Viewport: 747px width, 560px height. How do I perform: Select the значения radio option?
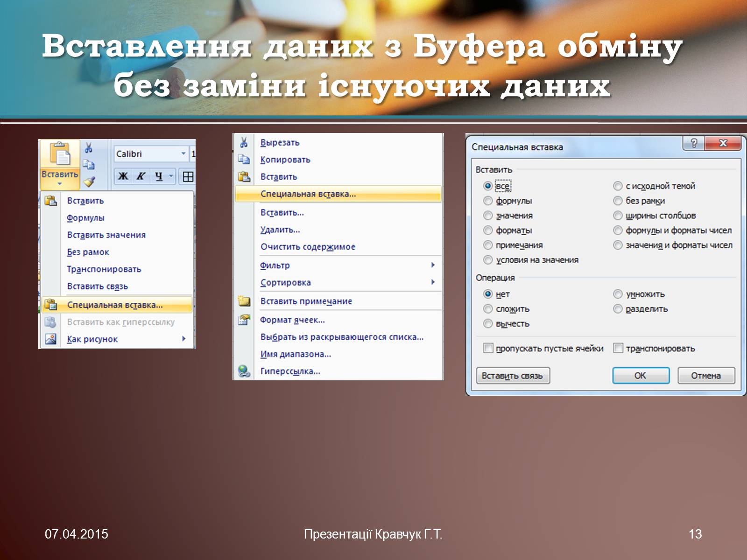pos(488,216)
